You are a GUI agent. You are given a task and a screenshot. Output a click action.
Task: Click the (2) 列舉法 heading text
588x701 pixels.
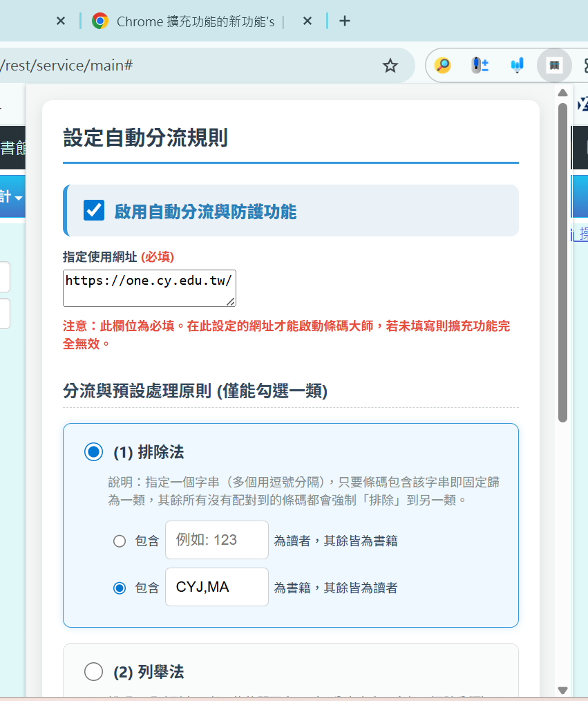(x=149, y=672)
